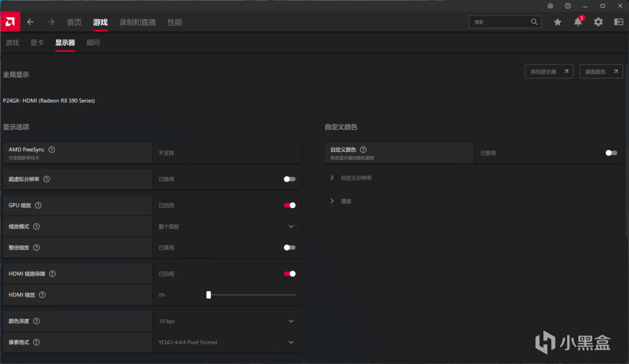
Task: Open settings with the gear icon
Action: 598,22
